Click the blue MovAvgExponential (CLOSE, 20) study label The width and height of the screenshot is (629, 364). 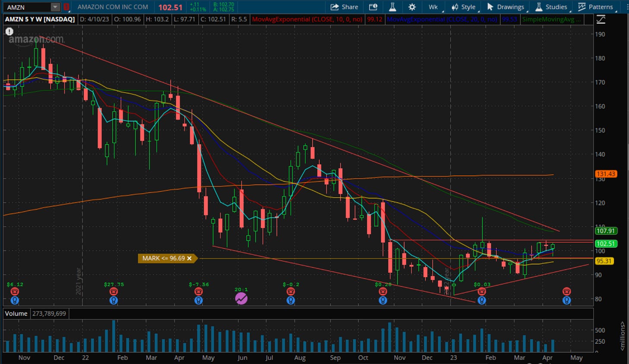click(442, 19)
